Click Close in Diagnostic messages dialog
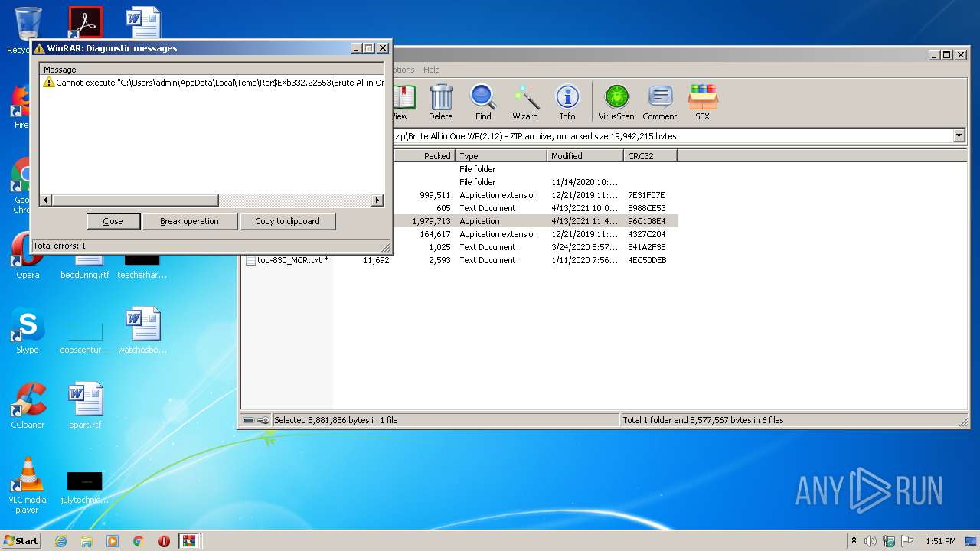This screenshot has height=551, width=980. pos(113,221)
